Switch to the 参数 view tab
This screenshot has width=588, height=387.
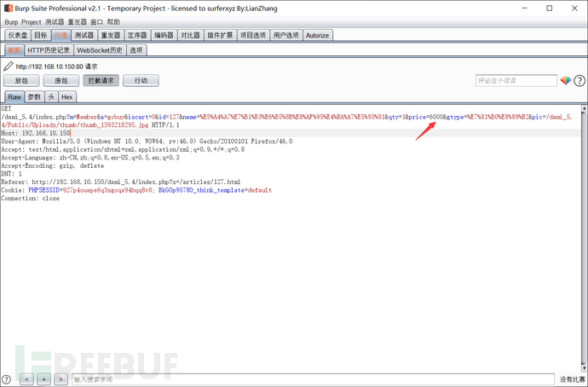click(34, 97)
